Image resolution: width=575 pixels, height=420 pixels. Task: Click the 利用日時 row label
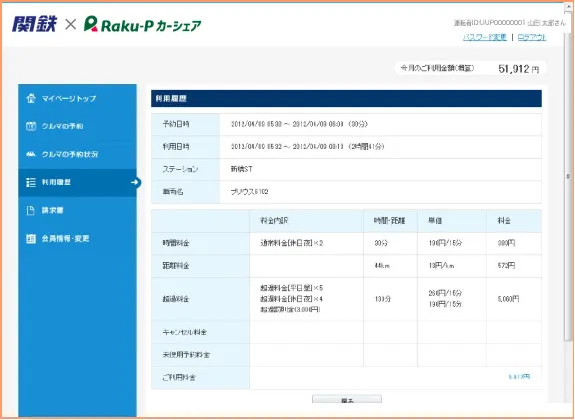(x=176, y=146)
